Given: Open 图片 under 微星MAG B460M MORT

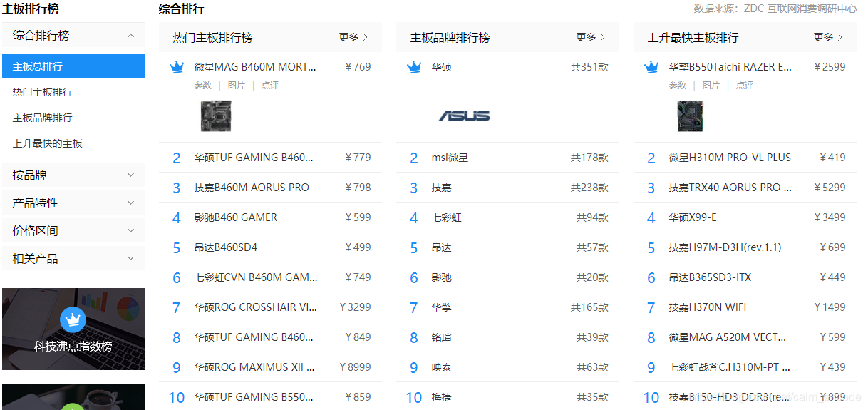Looking at the screenshot, I should [237, 86].
